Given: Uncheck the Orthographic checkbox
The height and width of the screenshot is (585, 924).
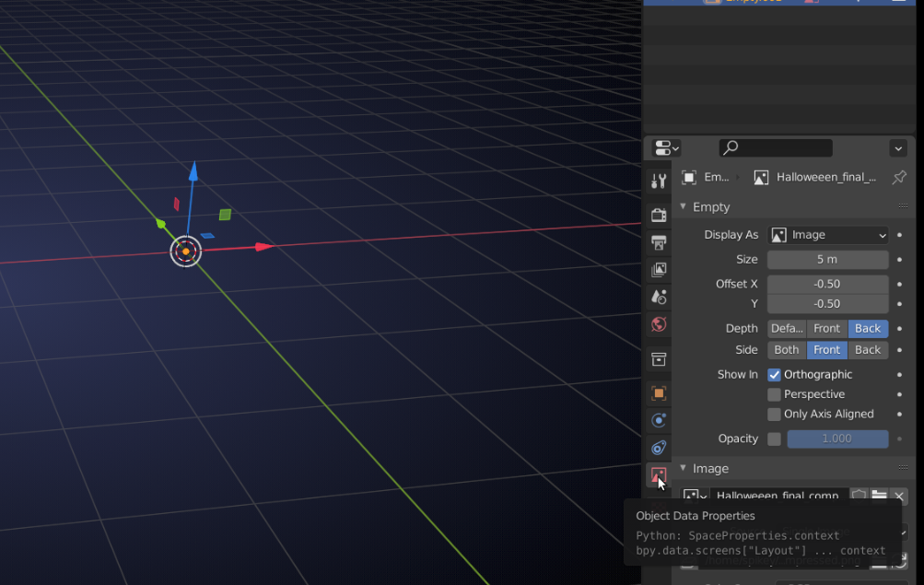Looking at the screenshot, I should [x=774, y=375].
